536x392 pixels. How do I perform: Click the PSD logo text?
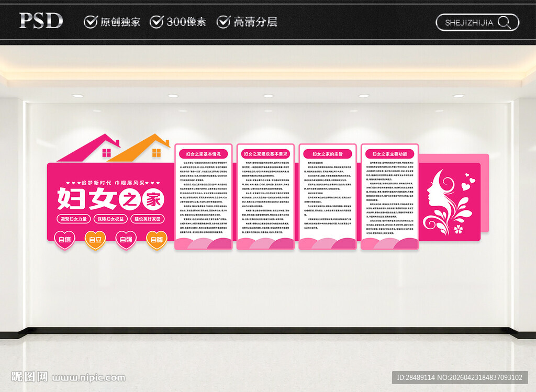point(41,21)
